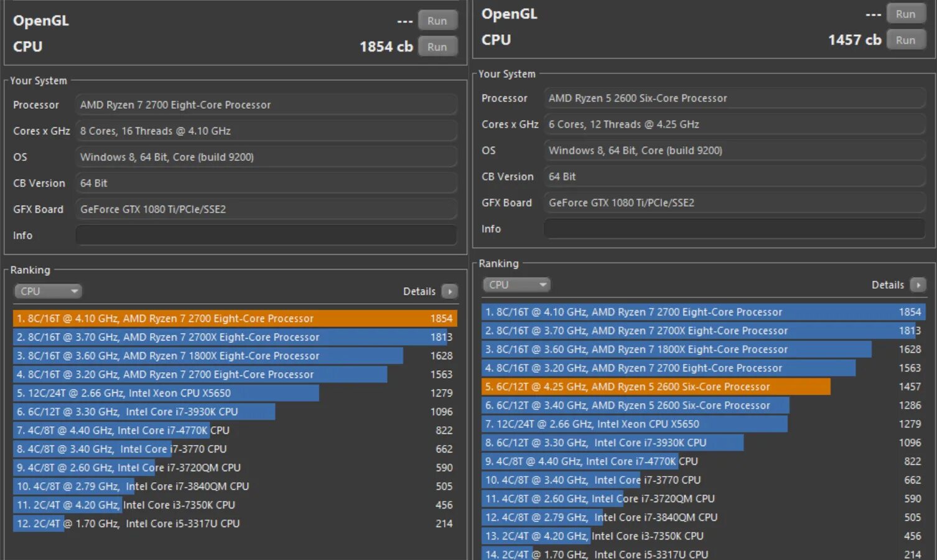Select rank 14 i5-3317U row, right window
The image size is (937, 560).
click(x=704, y=553)
